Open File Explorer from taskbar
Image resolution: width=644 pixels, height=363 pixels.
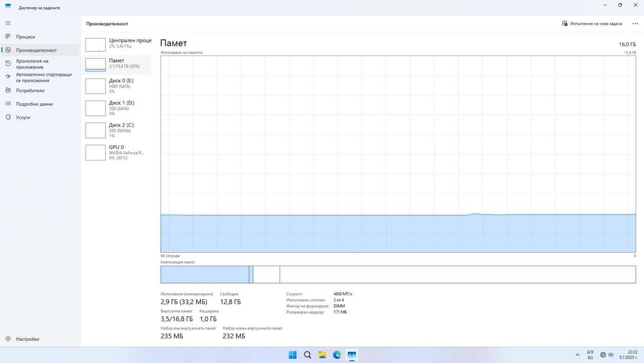[x=322, y=355]
